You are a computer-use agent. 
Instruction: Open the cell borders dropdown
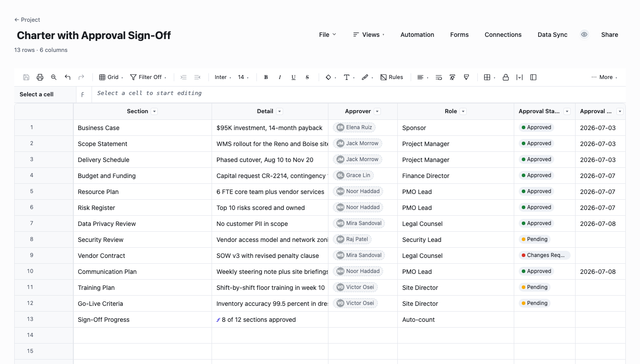tap(489, 77)
